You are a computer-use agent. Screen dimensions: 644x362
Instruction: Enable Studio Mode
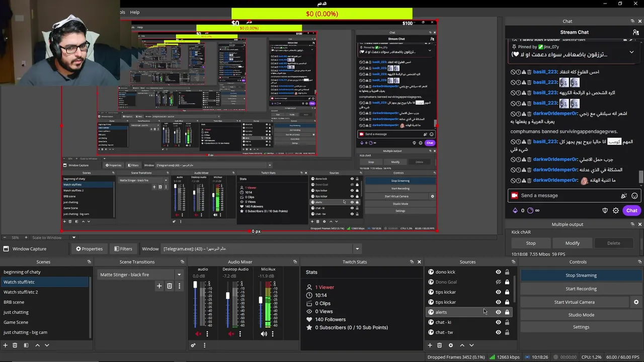coord(581,315)
